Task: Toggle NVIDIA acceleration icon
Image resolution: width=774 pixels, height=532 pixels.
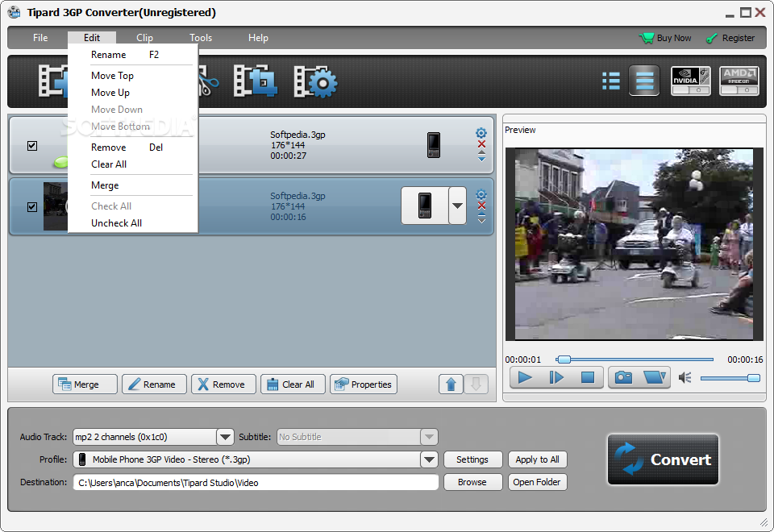Action: (x=691, y=81)
